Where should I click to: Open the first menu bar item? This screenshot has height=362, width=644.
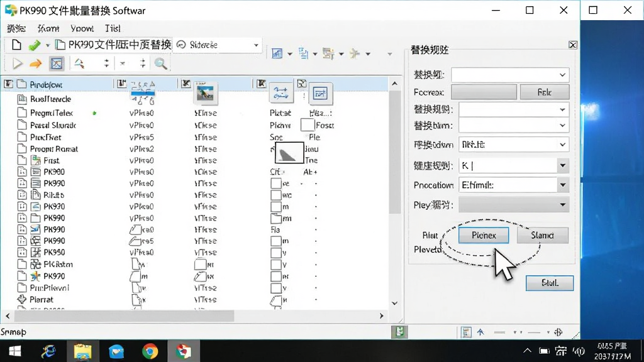click(x=16, y=28)
